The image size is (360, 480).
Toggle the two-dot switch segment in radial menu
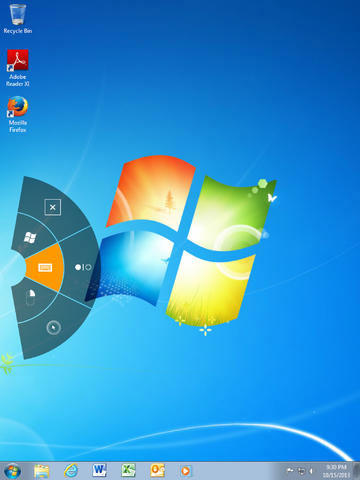[83, 267]
